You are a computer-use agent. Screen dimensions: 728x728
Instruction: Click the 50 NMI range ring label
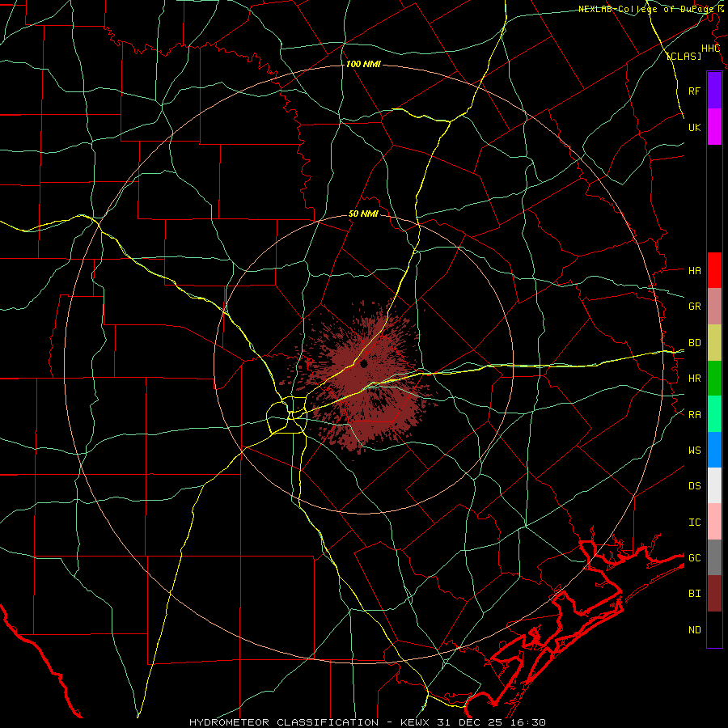[363, 214]
